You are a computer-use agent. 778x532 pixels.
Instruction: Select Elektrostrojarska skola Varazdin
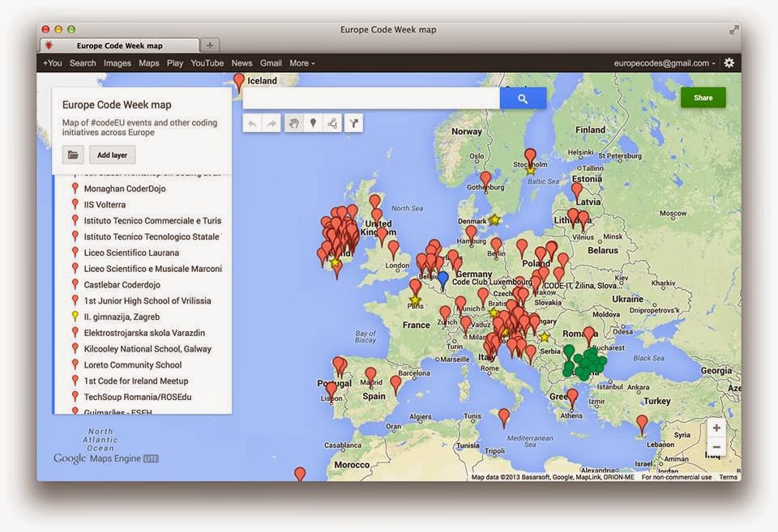click(144, 333)
